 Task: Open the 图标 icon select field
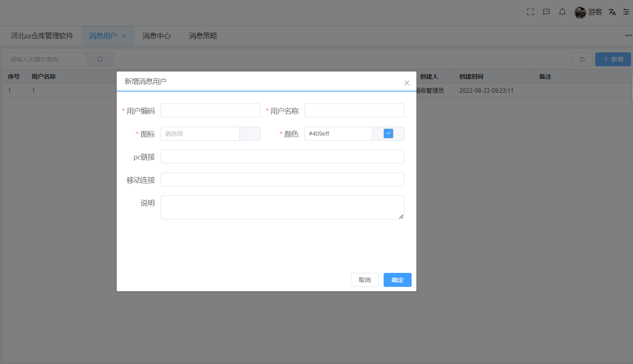coord(200,134)
